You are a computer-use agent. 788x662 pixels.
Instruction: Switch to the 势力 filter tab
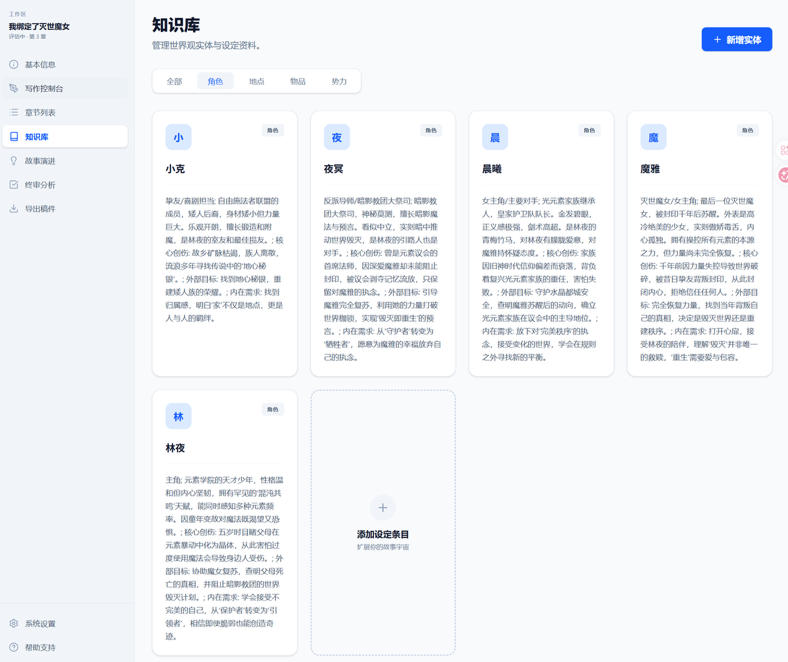339,81
